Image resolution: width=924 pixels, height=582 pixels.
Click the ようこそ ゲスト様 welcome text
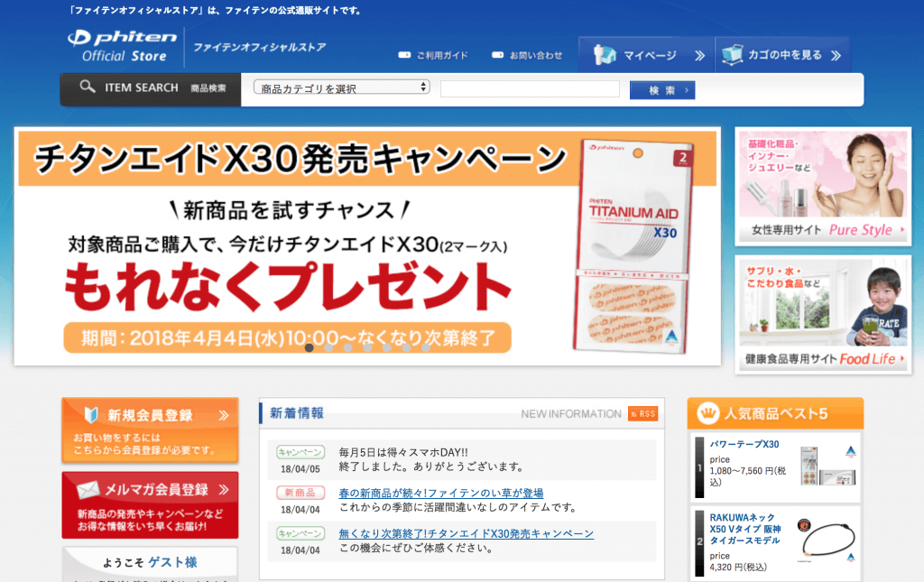point(150,562)
